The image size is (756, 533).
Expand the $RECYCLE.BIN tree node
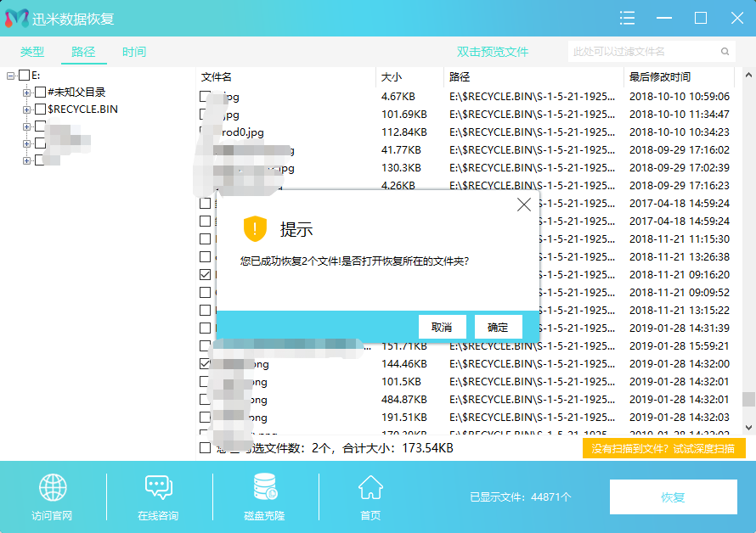tap(27, 109)
